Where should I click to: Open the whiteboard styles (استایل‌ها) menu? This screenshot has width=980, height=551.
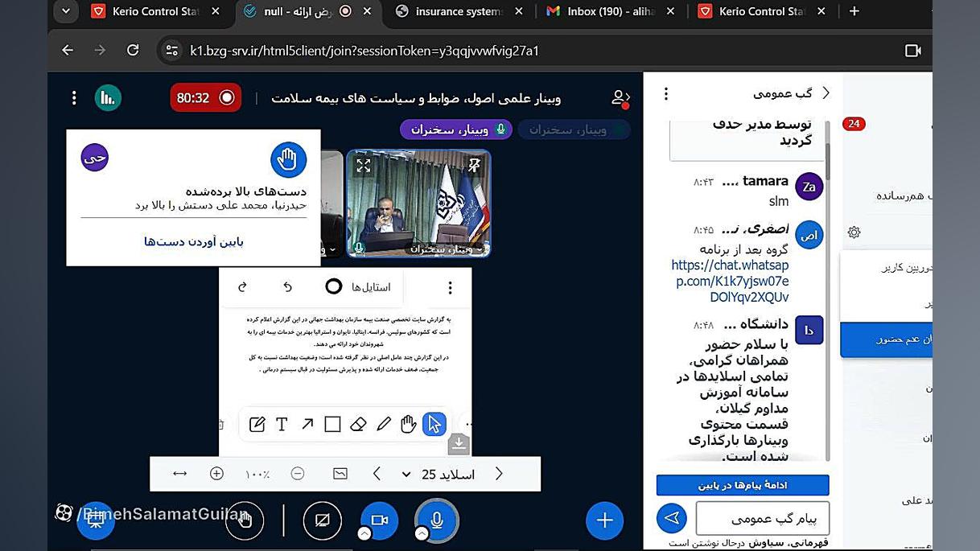click(x=359, y=287)
